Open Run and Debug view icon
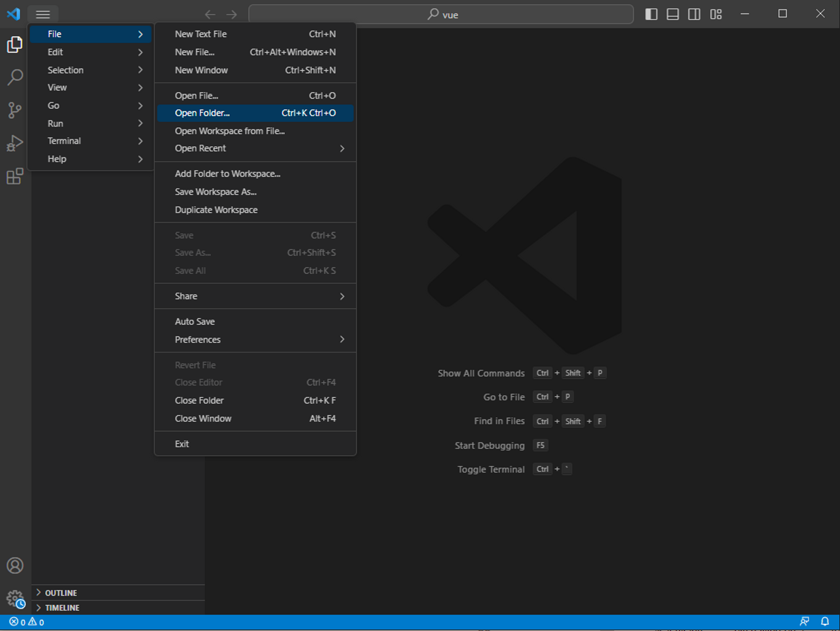Image resolution: width=840 pixels, height=631 pixels. pos(15,143)
